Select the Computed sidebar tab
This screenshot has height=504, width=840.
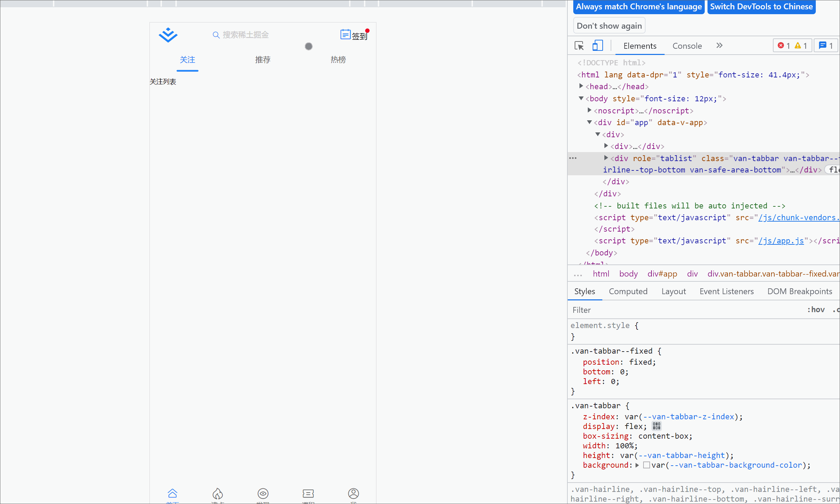point(628,291)
